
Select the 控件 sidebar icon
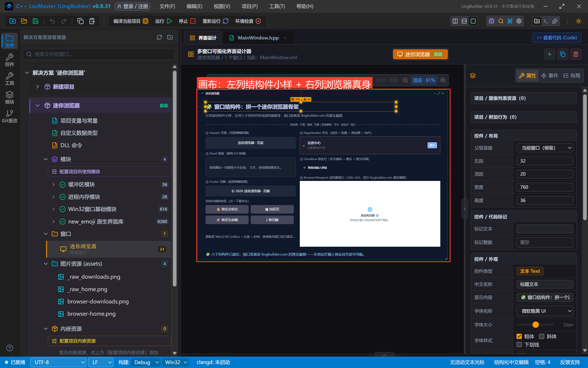9,60
